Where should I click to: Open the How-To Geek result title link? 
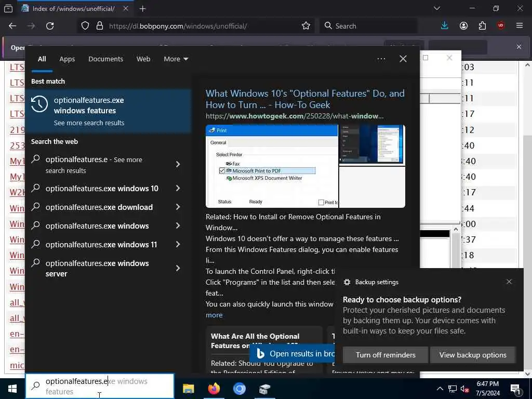pyautogui.click(x=305, y=99)
